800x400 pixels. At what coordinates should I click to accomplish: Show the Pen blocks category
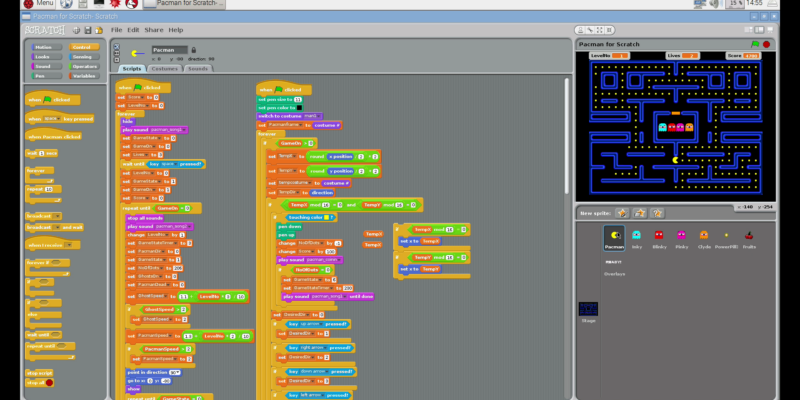(x=46, y=76)
